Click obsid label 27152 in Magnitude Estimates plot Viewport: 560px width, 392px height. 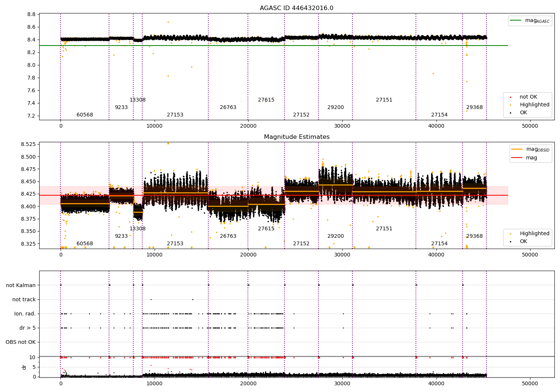pyautogui.click(x=301, y=244)
